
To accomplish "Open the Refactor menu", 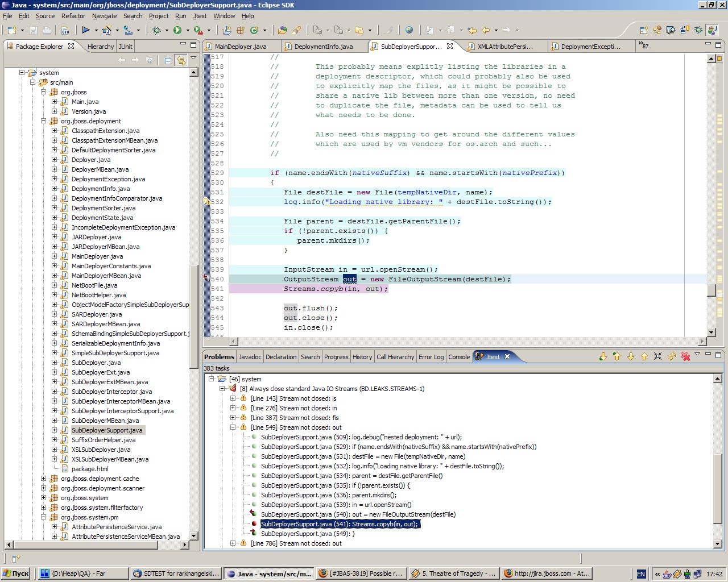I will [73, 16].
